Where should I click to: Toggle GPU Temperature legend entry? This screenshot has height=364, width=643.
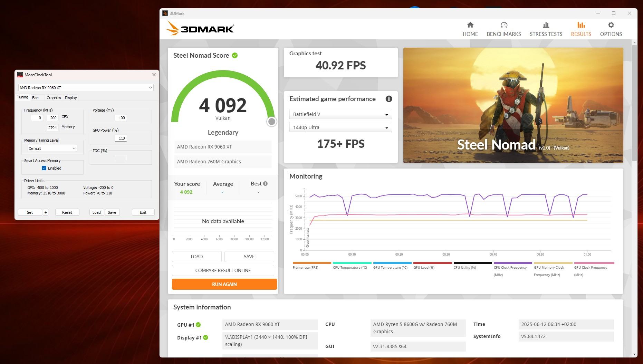tap(392, 266)
